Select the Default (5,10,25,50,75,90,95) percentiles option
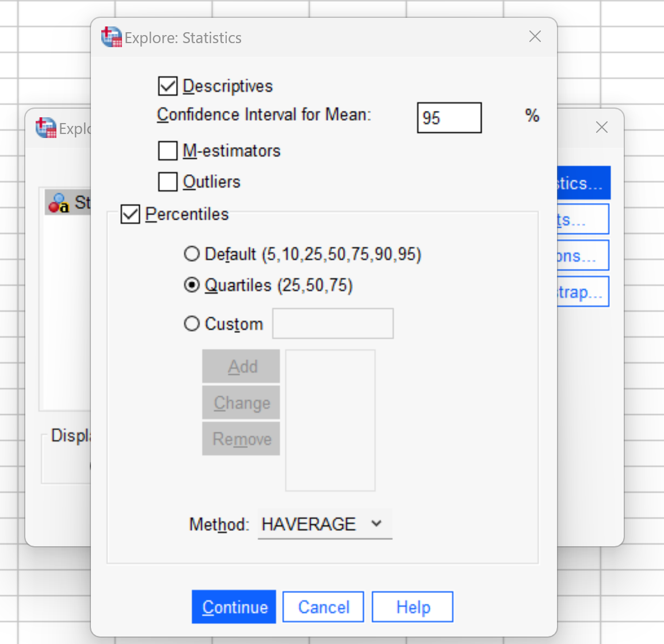The height and width of the screenshot is (644, 664). 192,254
